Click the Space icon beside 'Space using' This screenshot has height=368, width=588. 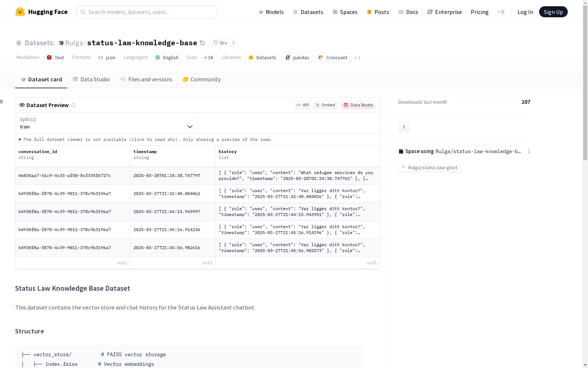(x=401, y=151)
